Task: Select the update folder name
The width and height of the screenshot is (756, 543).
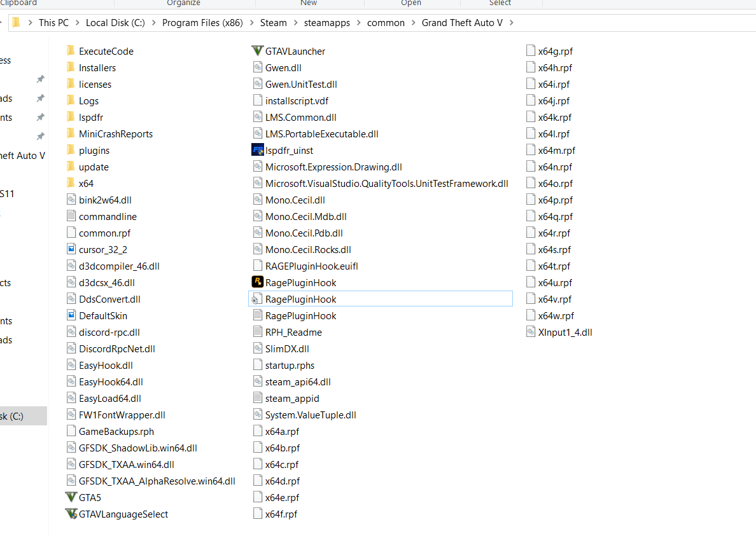Action: coord(94,167)
